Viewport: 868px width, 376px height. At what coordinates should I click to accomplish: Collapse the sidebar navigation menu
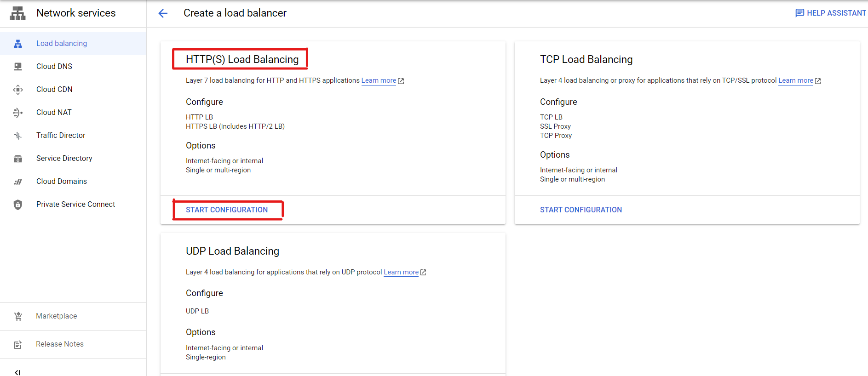[x=17, y=372]
